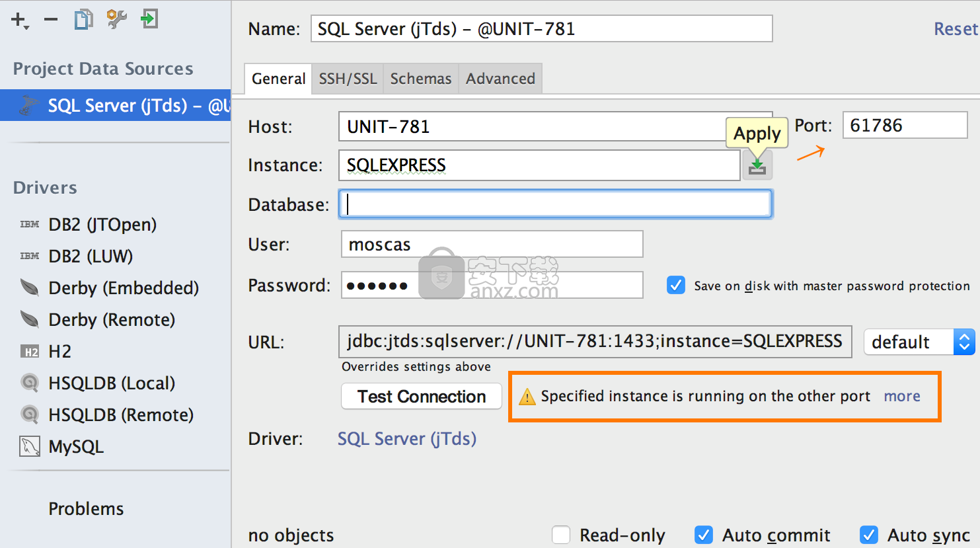980x548 pixels.
Task: Click the HSQLDB (Remote) icon
Action: click(30, 415)
